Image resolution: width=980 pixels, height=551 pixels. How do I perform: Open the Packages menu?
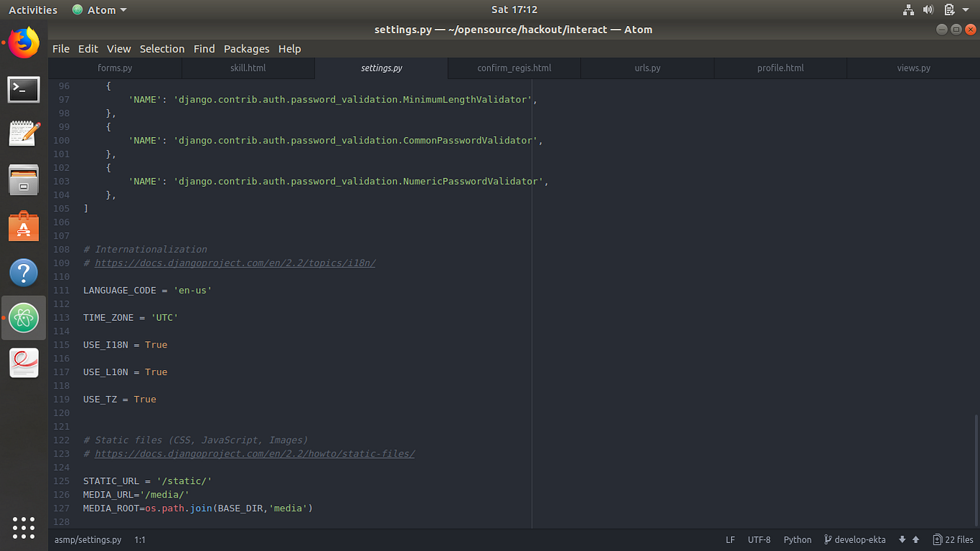[246, 49]
